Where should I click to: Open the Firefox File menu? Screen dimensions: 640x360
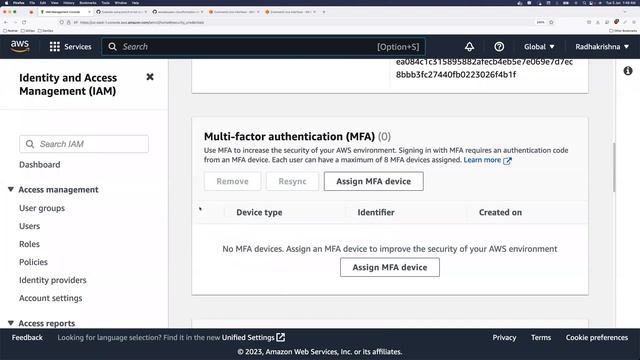32,2
